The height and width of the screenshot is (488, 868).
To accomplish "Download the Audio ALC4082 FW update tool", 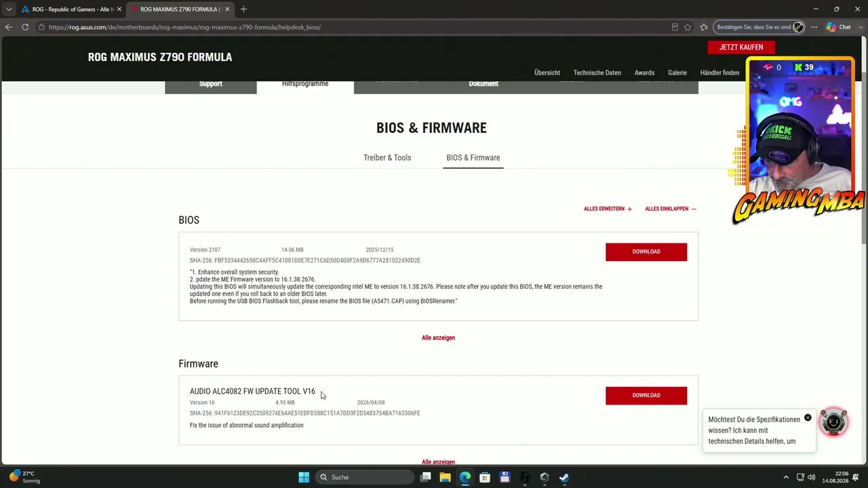I will pyautogui.click(x=646, y=395).
